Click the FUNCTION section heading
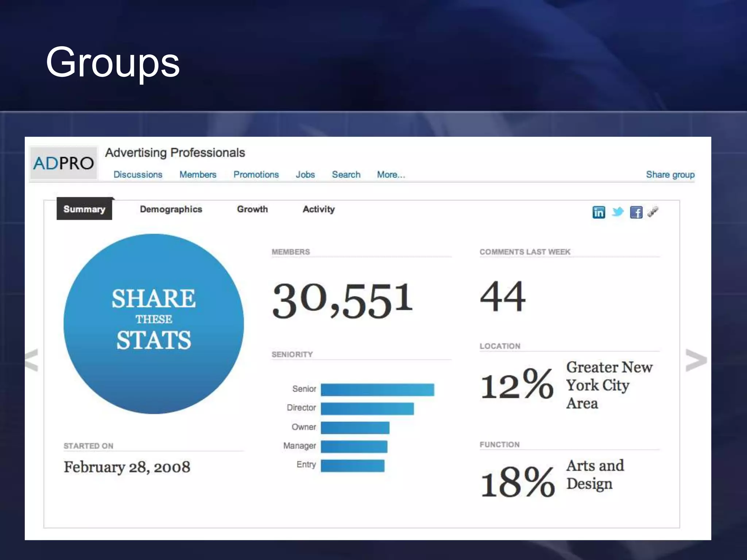Image resolution: width=747 pixels, height=560 pixels. (499, 444)
